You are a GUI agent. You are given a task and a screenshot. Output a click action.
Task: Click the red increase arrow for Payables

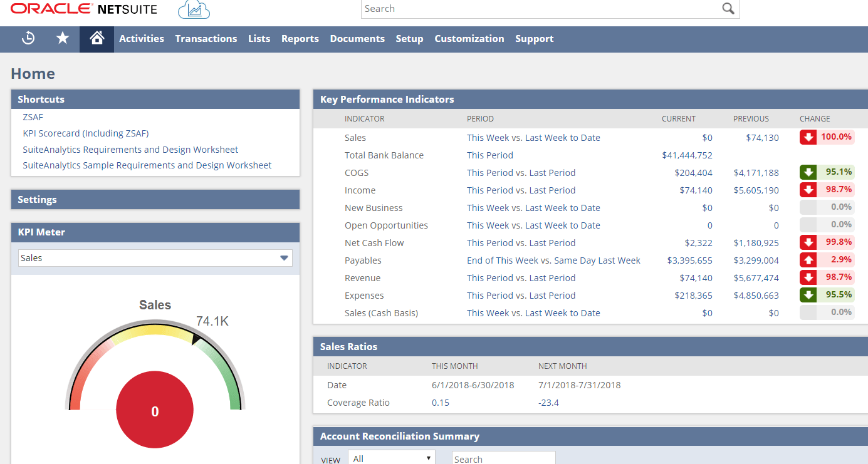(808, 259)
